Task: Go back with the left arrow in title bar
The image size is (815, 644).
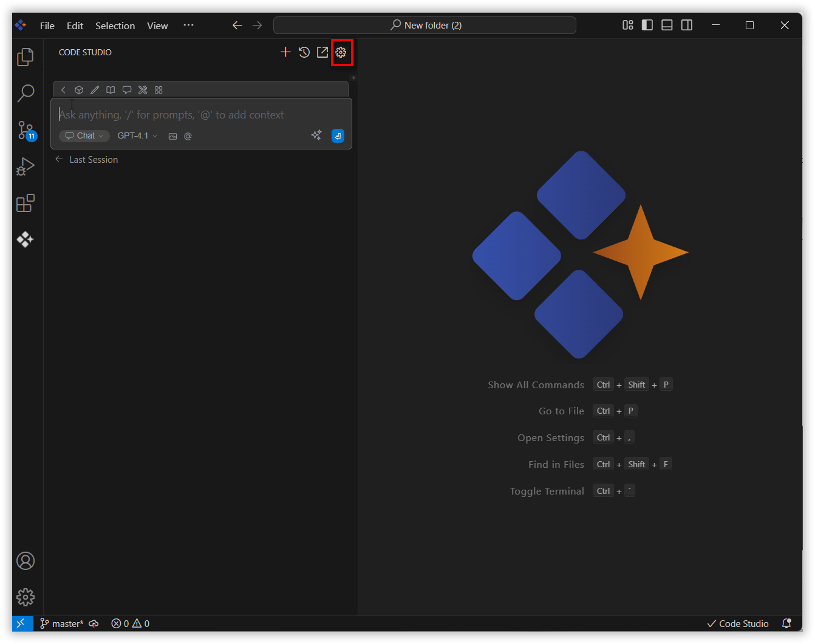Action: pyautogui.click(x=237, y=25)
